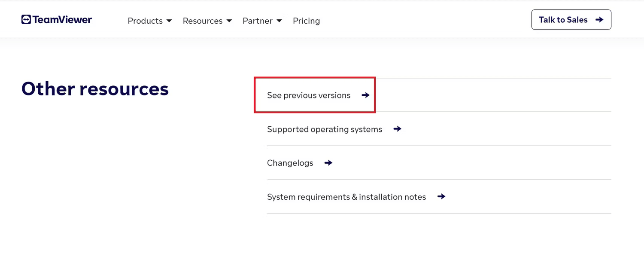Open System requirements & installation notes
Viewport: 644px width, 275px height.
pos(346,196)
